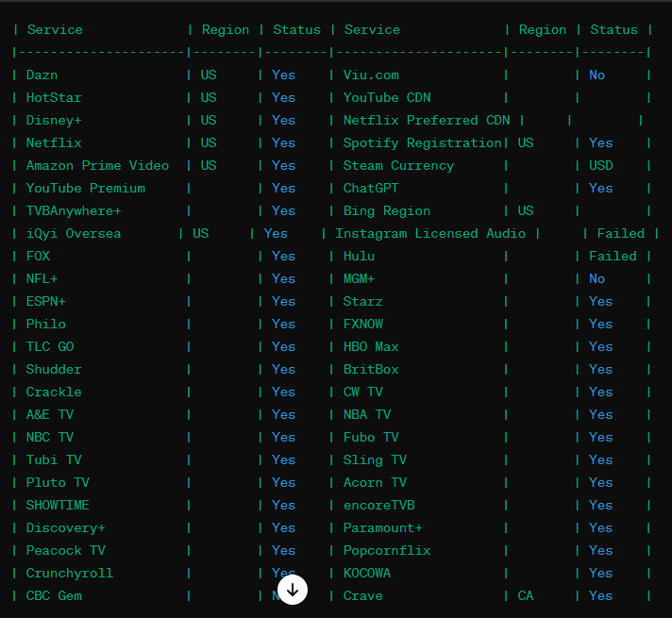672x618 pixels.
Task: Click the NBA TV entry
Action: pos(367,414)
